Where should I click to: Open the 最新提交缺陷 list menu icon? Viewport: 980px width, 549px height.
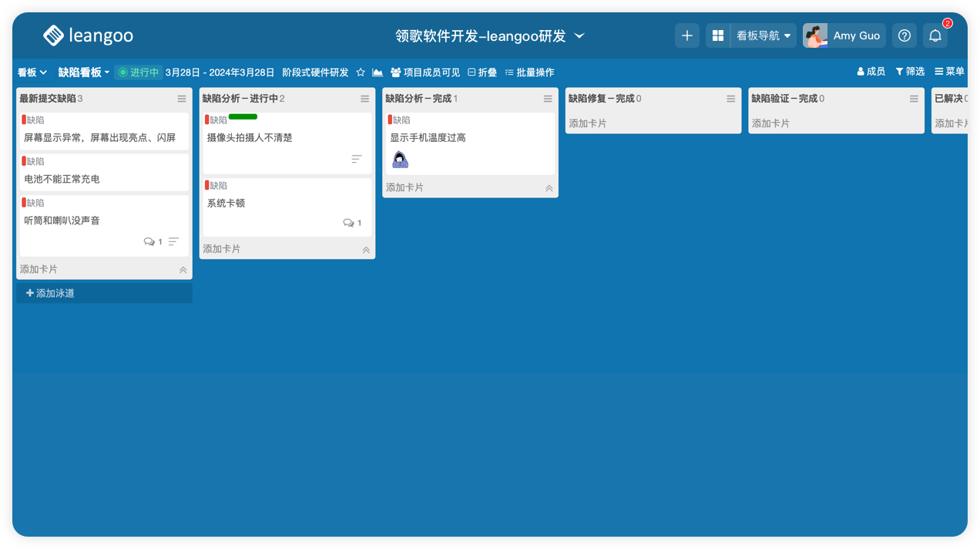[182, 99]
